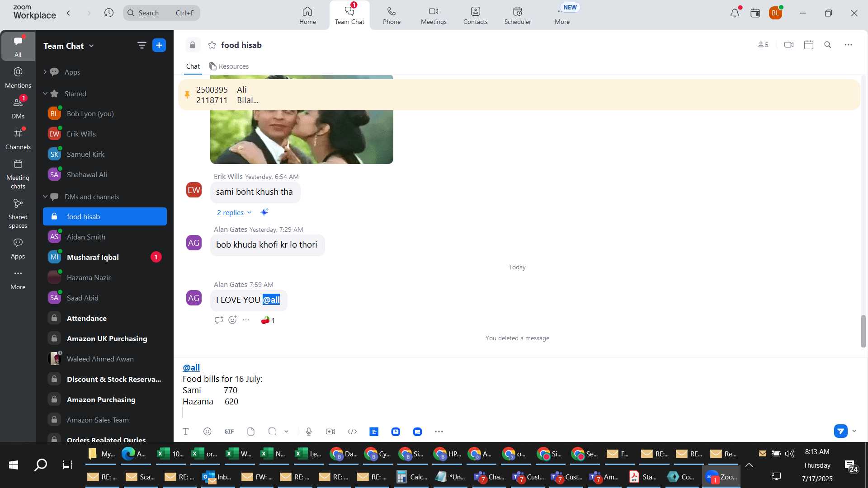868x488 pixels.
Task: Select All in the left sidebar
Action: click(18, 46)
